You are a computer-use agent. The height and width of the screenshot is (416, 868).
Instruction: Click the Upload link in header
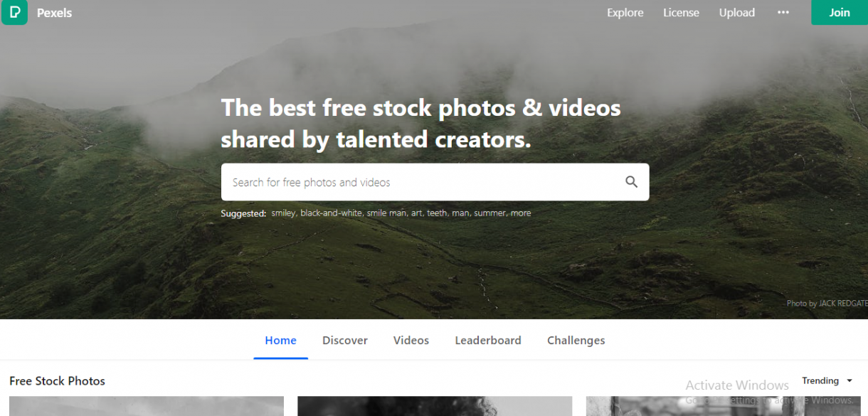click(736, 13)
